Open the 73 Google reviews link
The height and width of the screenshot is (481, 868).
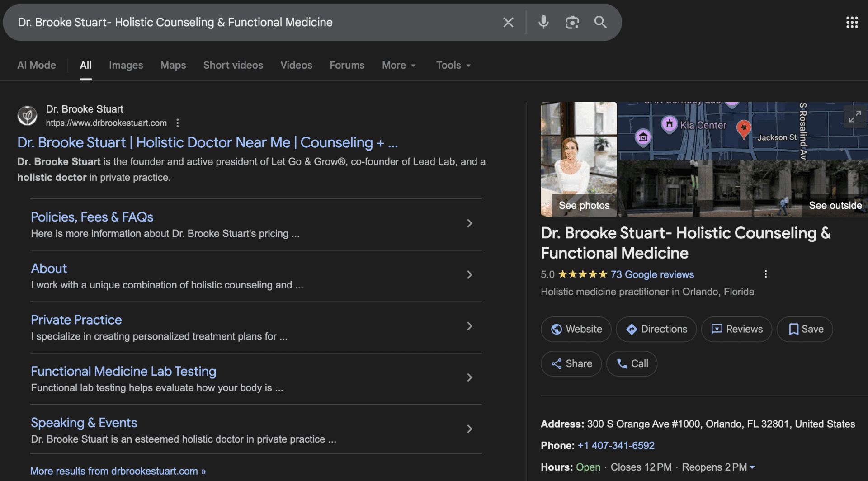pyautogui.click(x=652, y=274)
